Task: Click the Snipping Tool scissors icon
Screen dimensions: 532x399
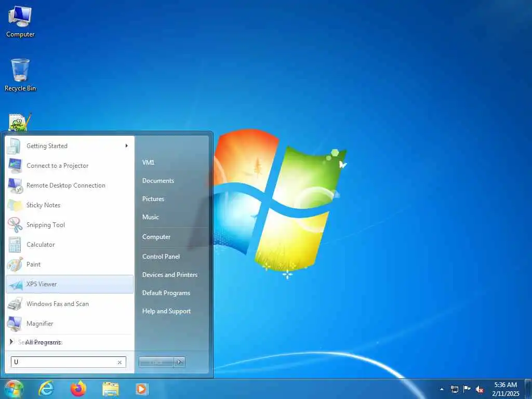Action: [15, 225]
